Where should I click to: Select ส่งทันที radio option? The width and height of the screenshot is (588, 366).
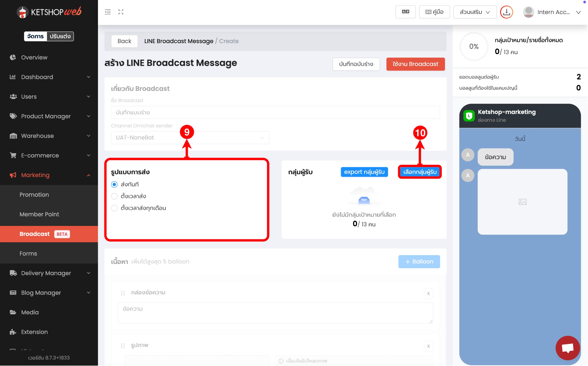pos(114,185)
